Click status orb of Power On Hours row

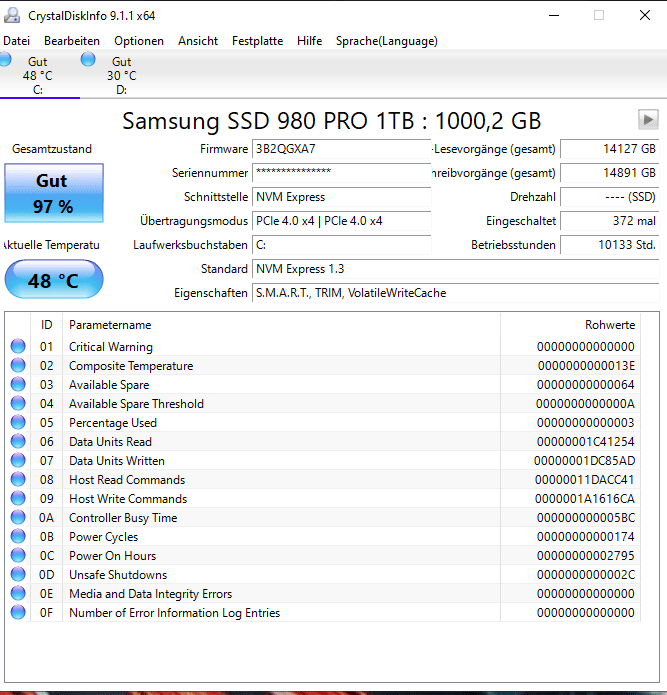(18, 555)
